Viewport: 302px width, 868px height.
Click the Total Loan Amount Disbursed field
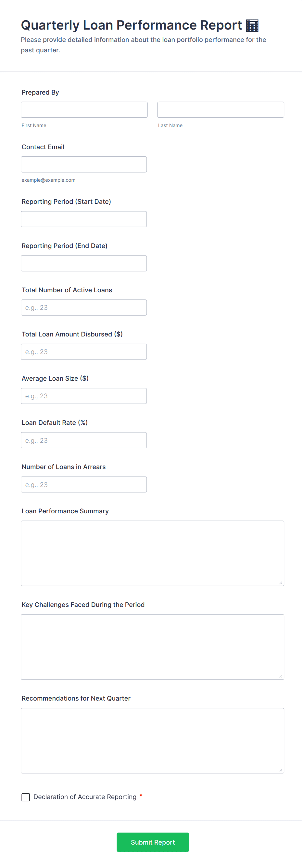(84, 351)
